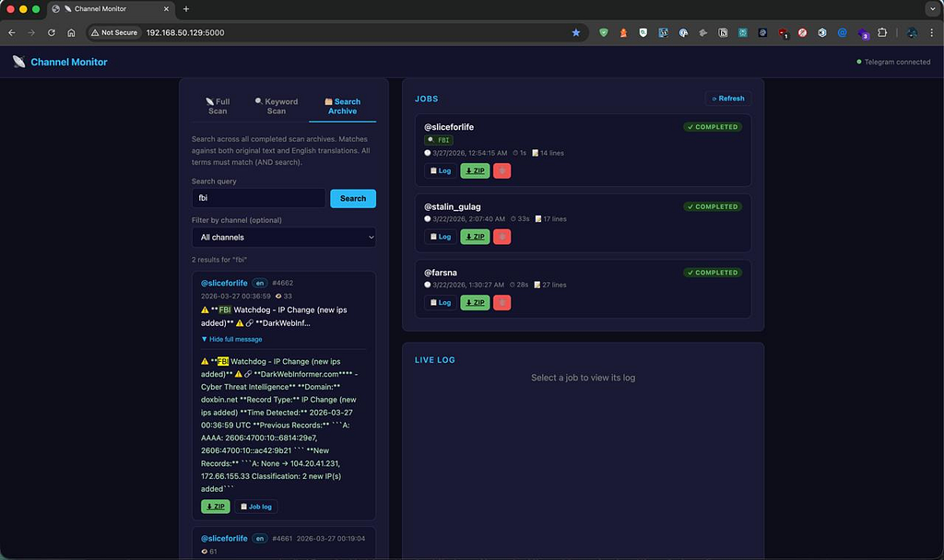Click the bookmark star icon
The image size is (944, 560).
(575, 32)
